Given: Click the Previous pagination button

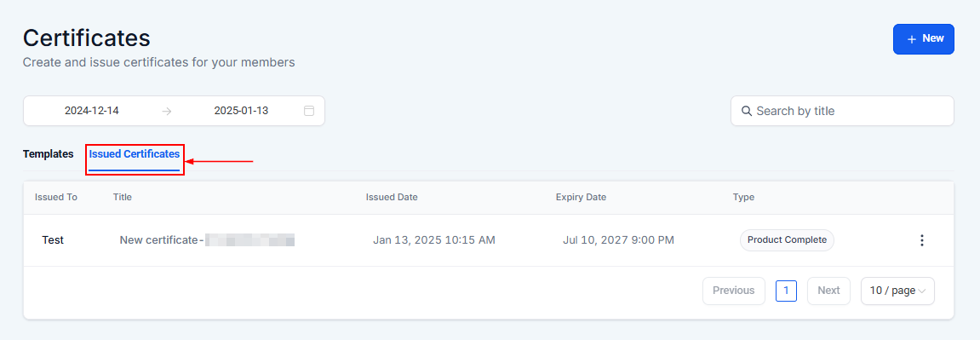Looking at the screenshot, I should (x=734, y=291).
